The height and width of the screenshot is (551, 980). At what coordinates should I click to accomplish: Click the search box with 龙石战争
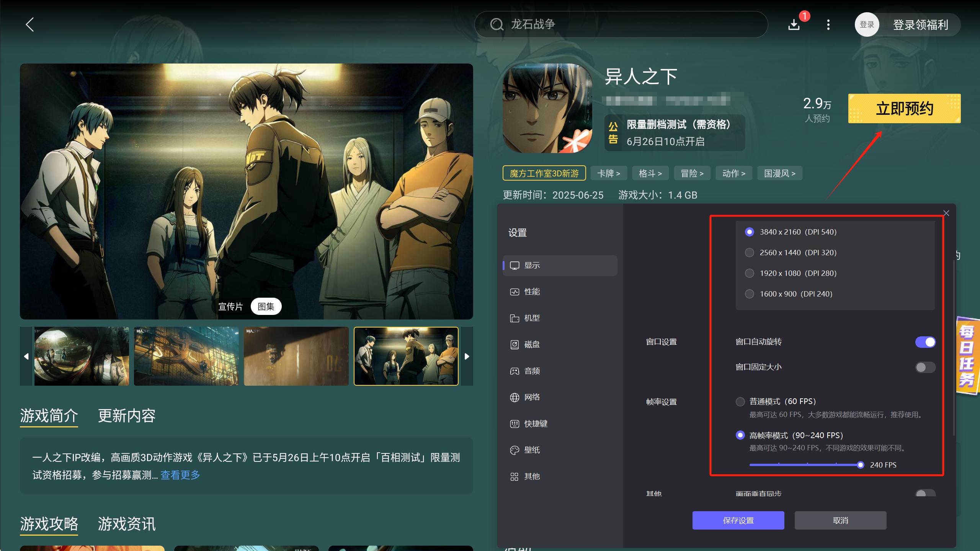tap(621, 24)
